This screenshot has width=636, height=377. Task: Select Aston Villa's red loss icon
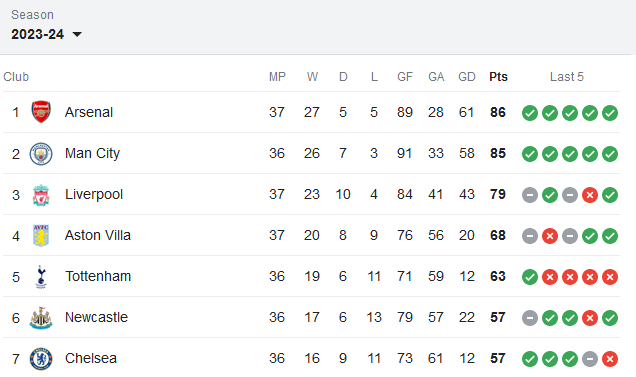pyautogui.click(x=550, y=236)
